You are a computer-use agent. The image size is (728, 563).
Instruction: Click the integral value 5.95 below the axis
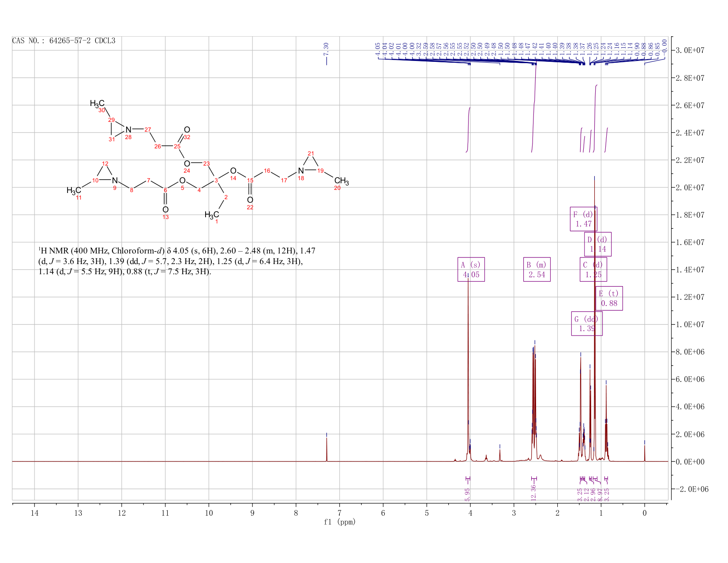468,495
